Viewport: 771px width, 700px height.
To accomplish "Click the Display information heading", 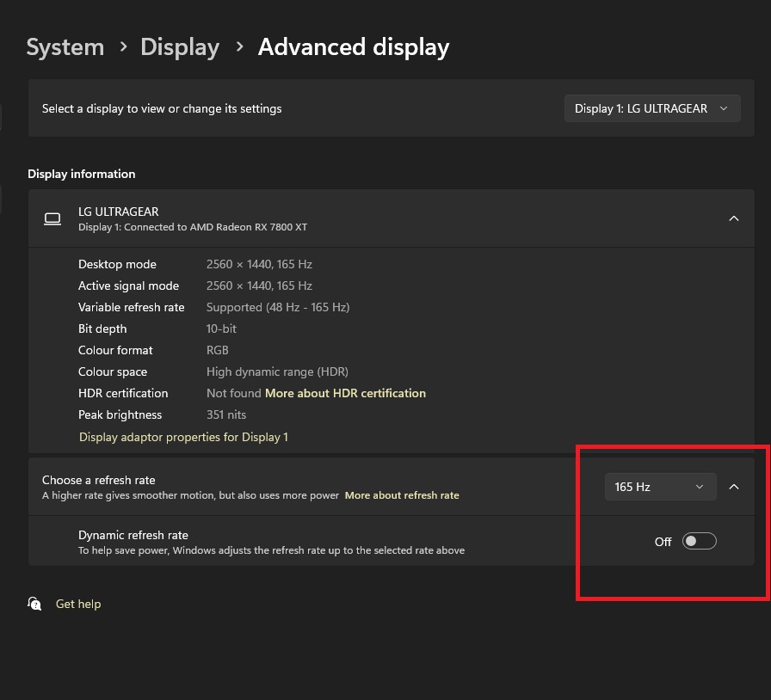I will tap(82, 174).
